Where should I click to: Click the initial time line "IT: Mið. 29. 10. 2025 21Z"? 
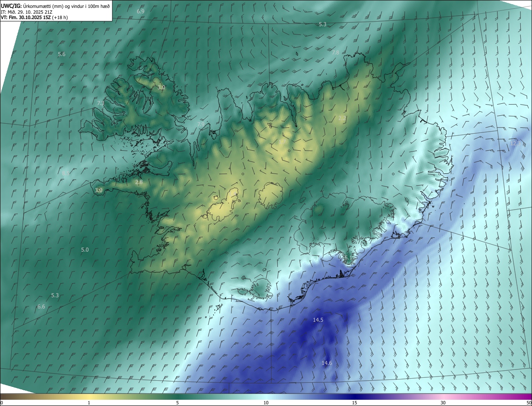pos(26,12)
